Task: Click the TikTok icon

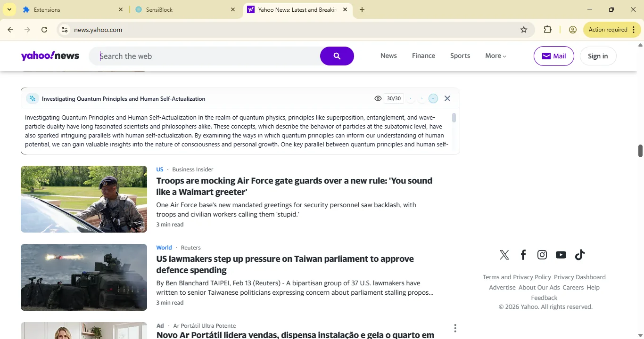Action: click(579, 255)
